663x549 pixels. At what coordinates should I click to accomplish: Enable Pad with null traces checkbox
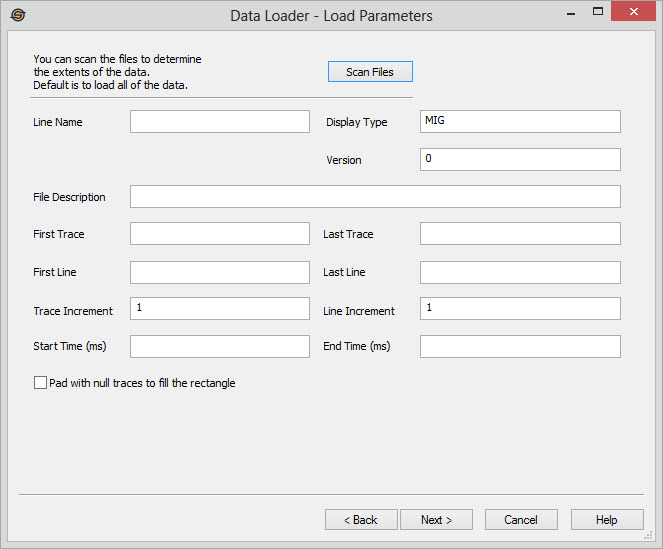point(41,383)
